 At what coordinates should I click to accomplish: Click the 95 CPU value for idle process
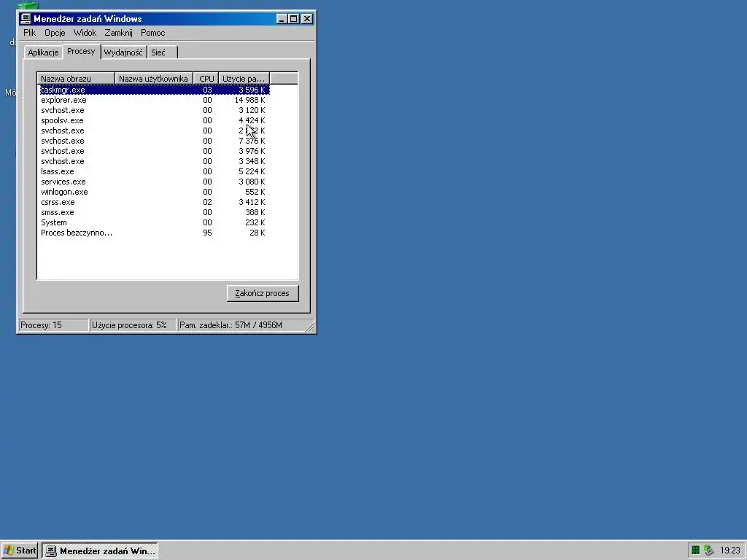(207, 233)
